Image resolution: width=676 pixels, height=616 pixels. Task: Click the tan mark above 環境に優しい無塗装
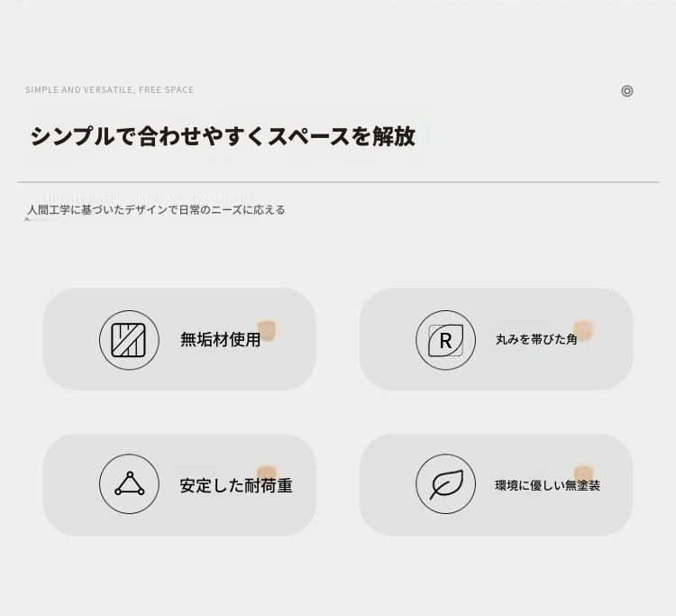click(583, 473)
